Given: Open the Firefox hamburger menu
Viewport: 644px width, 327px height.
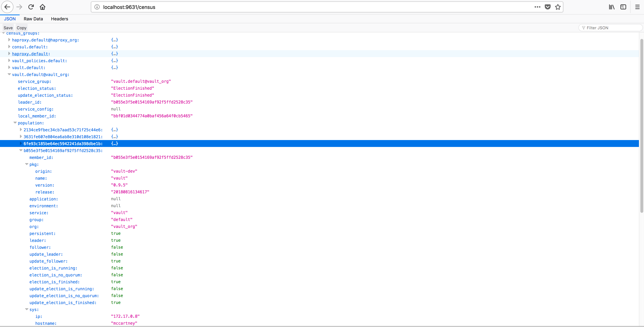Looking at the screenshot, I should (x=637, y=7).
